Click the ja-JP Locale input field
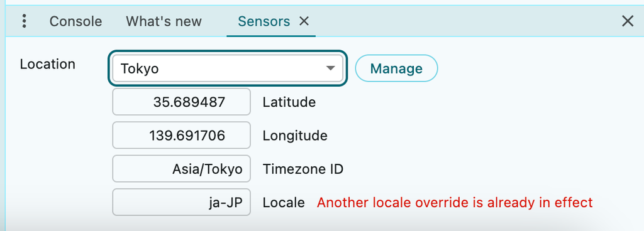Viewport: 644px width, 231px height. coord(181,202)
